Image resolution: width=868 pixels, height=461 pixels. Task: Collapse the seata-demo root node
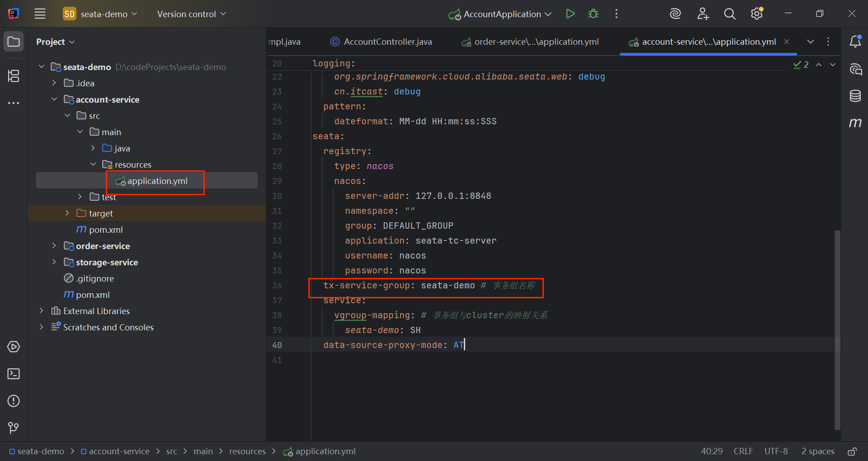click(42, 66)
